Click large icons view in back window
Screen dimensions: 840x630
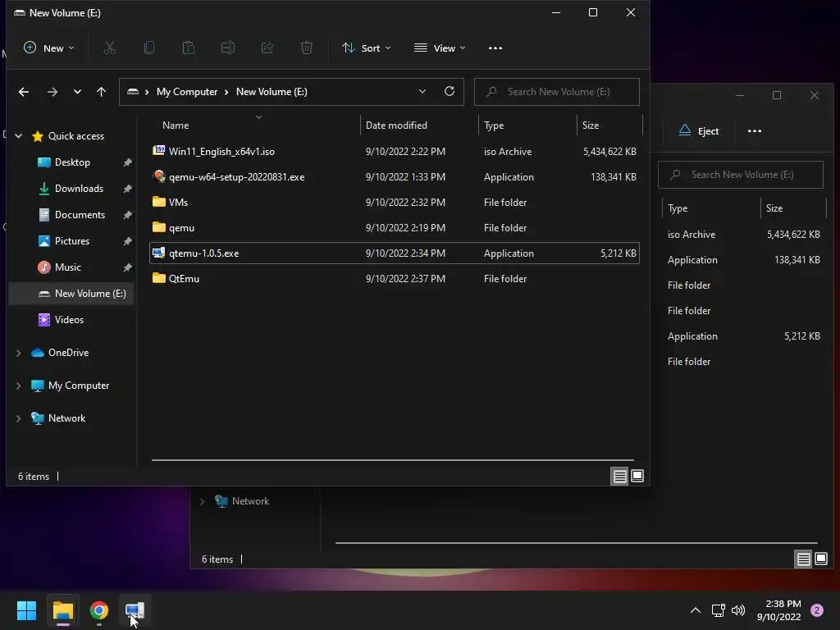pos(821,559)
